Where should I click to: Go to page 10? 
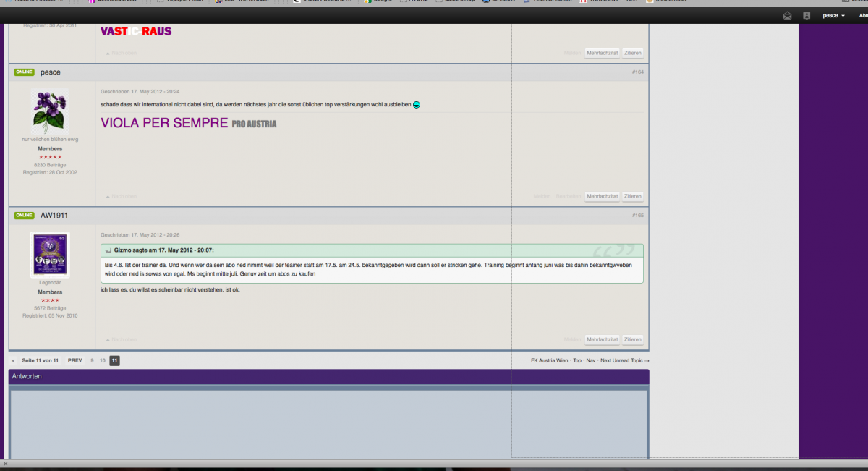click(103, 360)
